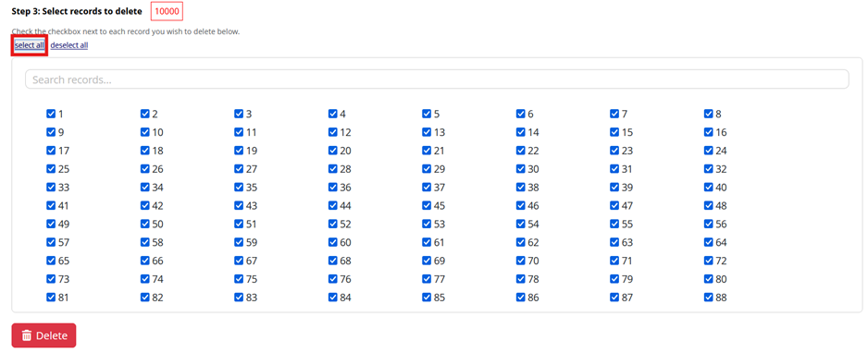Toggle the checkbox for record 10
The image size is (868, 353).
click(145, 132)
